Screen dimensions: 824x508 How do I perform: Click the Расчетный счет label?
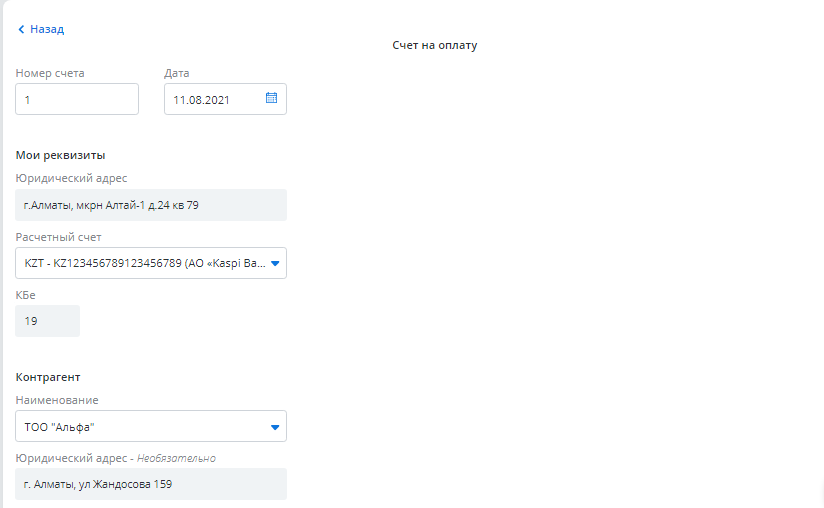tap(58, 237)
